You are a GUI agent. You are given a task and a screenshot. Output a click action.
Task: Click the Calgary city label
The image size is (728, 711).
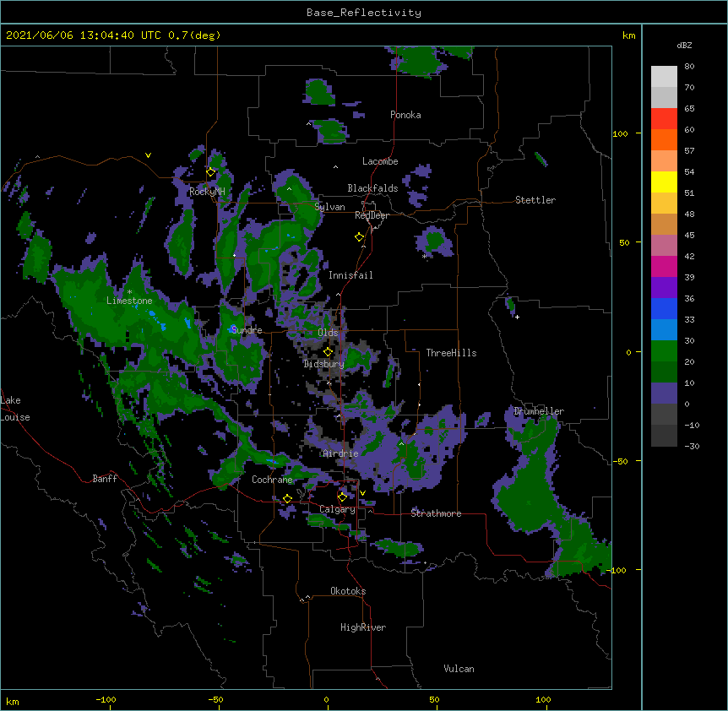pos(337,509)
